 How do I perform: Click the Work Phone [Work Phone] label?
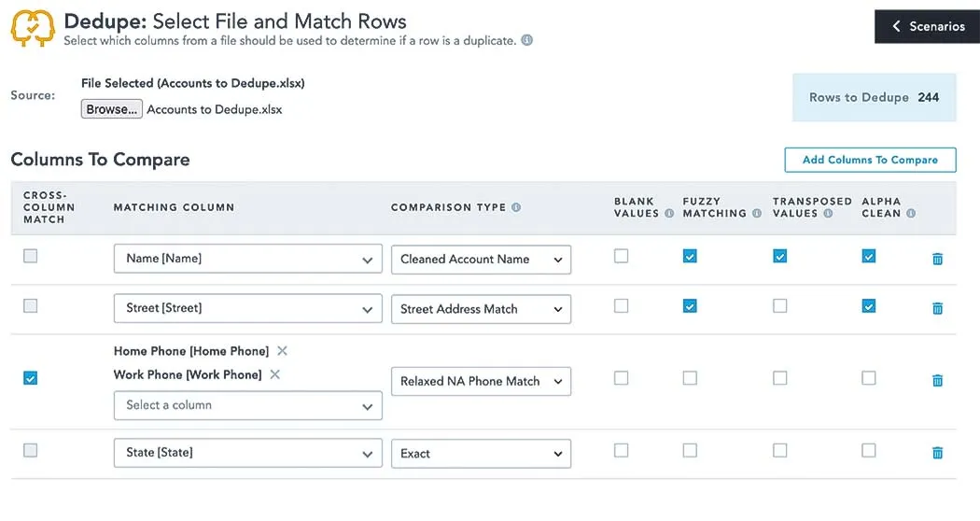click(188, 374)
